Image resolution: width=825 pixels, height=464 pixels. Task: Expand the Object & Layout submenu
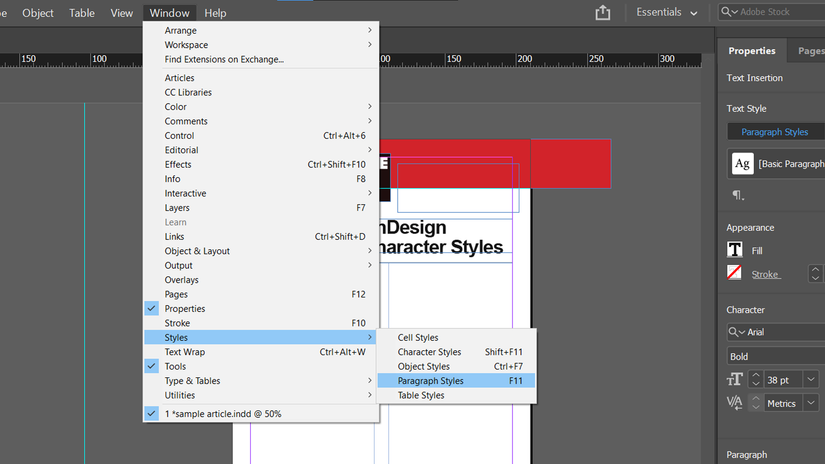[261, 251]
